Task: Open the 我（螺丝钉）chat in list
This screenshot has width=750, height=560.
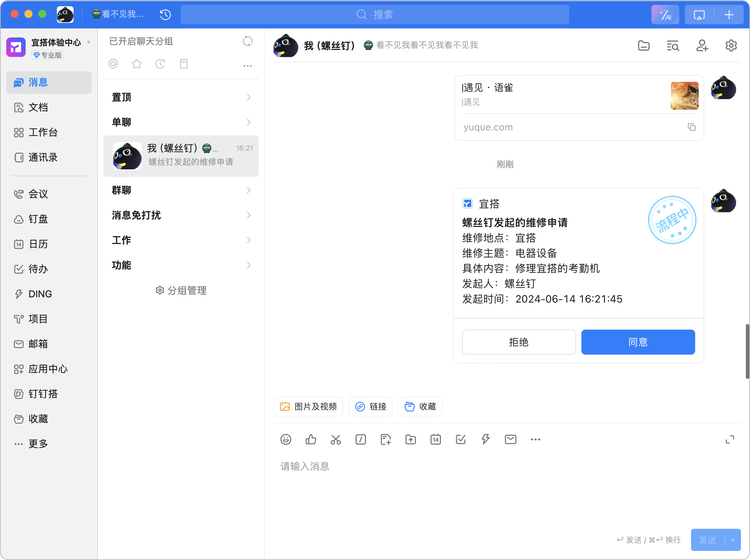Action: coord(181,156)
